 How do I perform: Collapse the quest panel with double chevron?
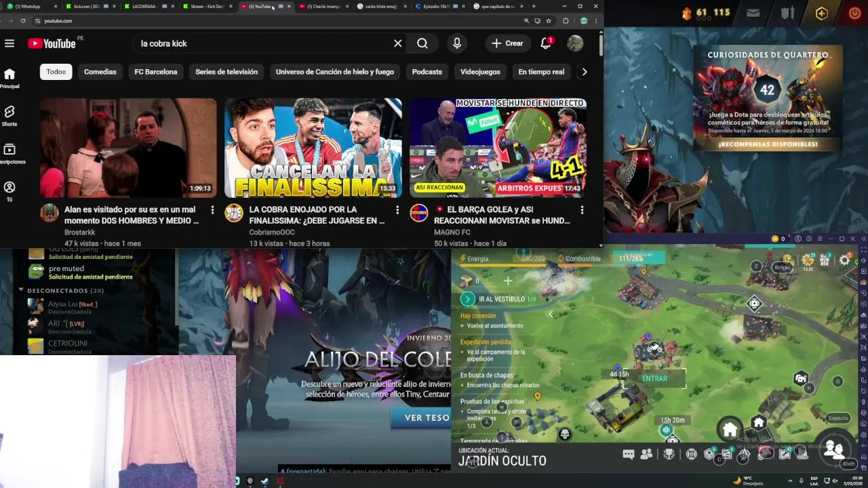pos(550,314)
